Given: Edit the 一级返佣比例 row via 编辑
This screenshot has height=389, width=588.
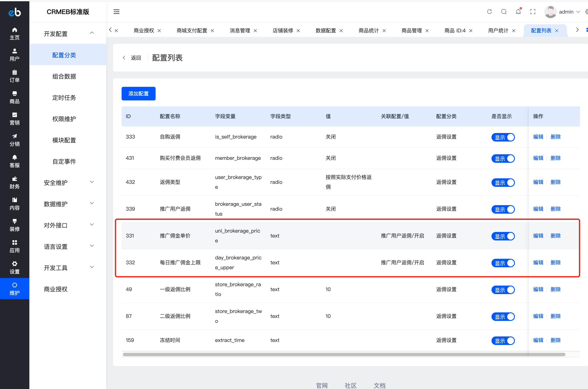Looking at the screenshot, I should (538, 289).
